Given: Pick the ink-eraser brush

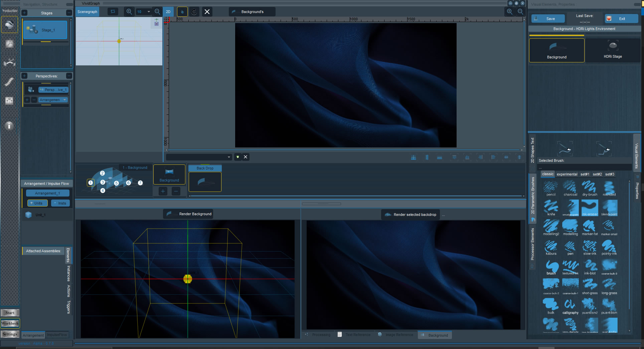Looking at the screenshot, I should [590, 208].
